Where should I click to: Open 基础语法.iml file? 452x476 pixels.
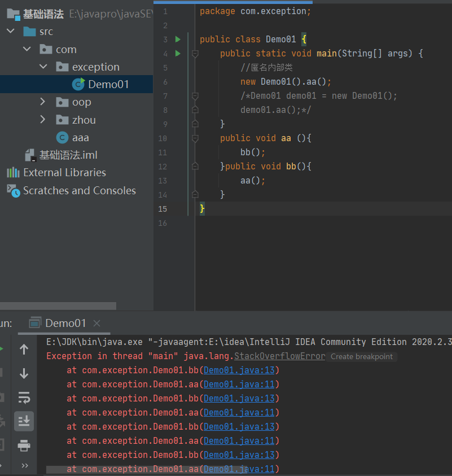(68, 155)
